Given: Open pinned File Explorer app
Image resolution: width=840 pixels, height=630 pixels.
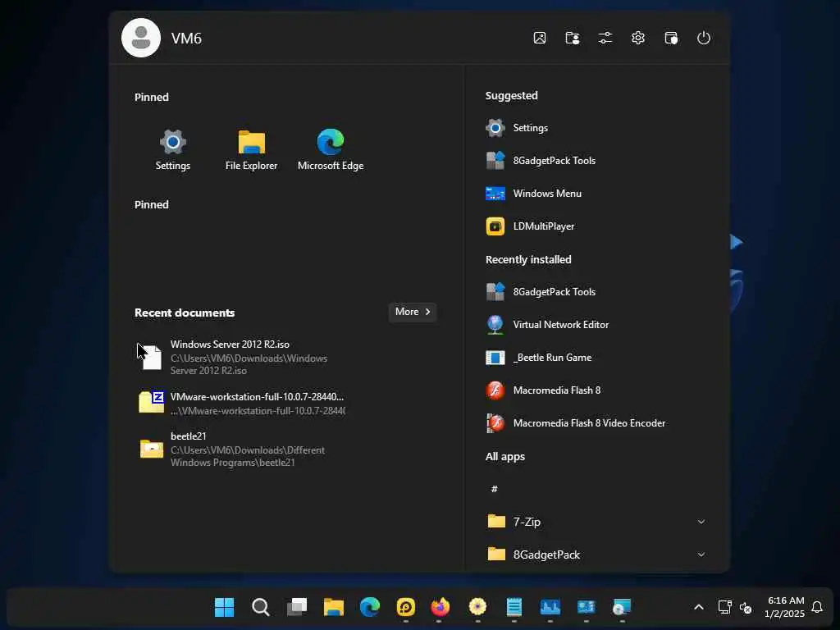Looking at the screenshot, I should click(251, 150).
